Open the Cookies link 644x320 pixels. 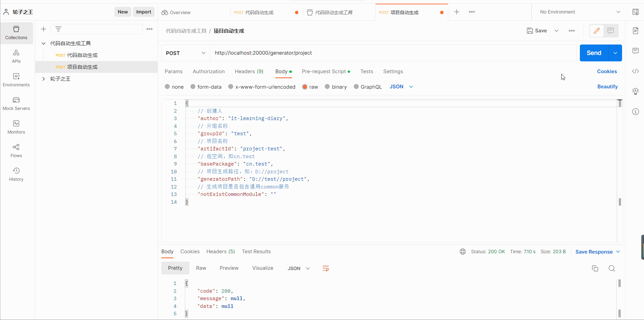click(607, 71)
